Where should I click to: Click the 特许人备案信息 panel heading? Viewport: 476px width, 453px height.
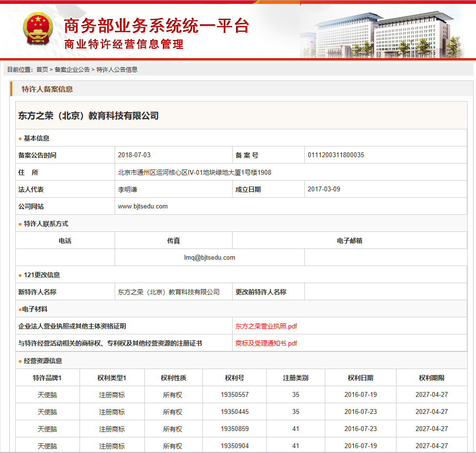[x=47, y=89]
